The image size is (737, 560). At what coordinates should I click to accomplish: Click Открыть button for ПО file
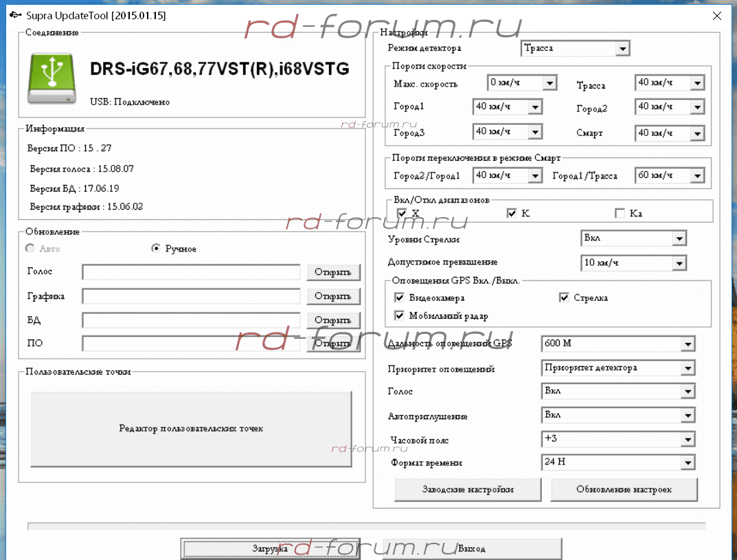click(333, 344)
